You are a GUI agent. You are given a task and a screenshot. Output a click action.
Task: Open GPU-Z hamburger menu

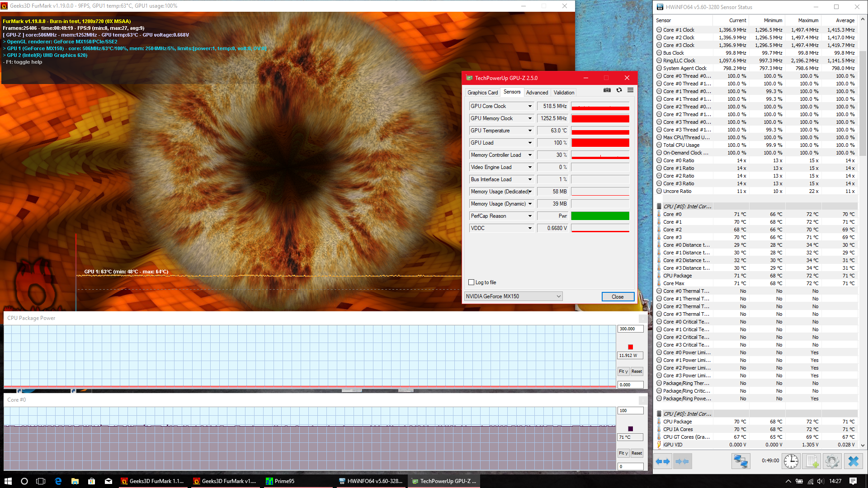(630, 90)
